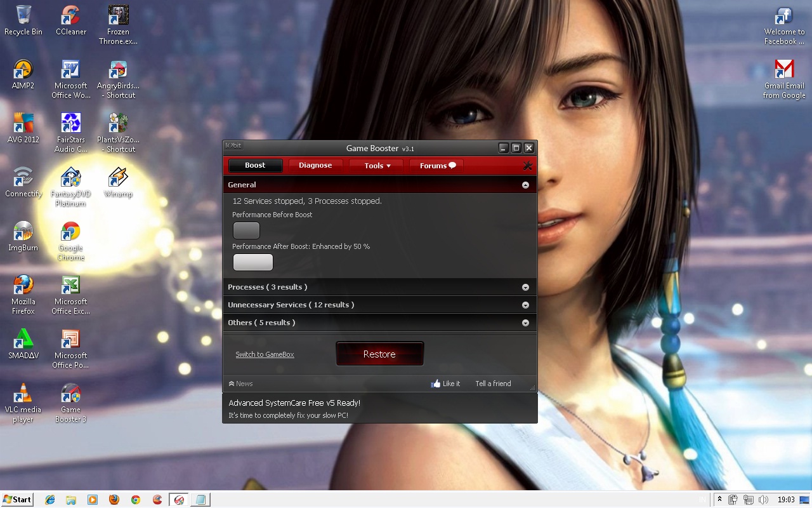Viewport: 812px width, 508px height.
Task: Click the Tell a friend link
Action: (x=493, y=384)
